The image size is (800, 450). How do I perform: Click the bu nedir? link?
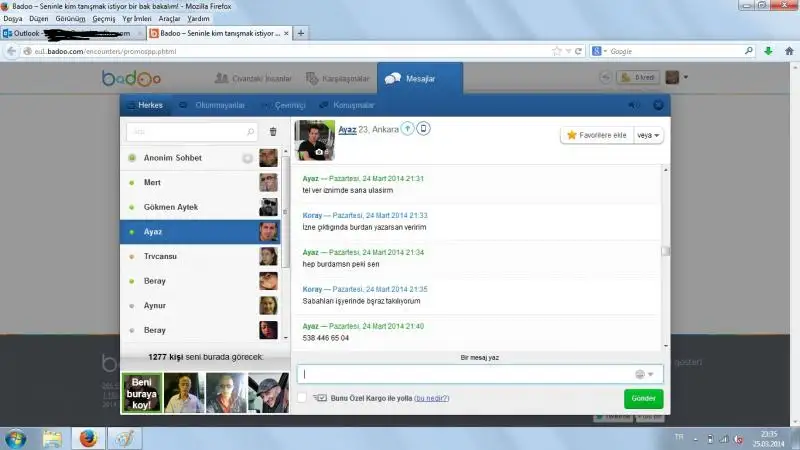click(x=432, y=398)
